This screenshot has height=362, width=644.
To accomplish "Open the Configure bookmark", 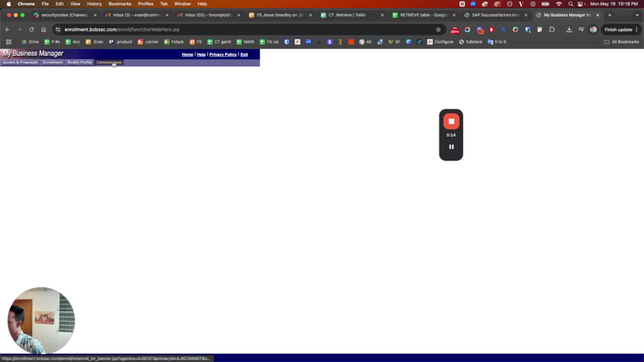I will 440,42.
